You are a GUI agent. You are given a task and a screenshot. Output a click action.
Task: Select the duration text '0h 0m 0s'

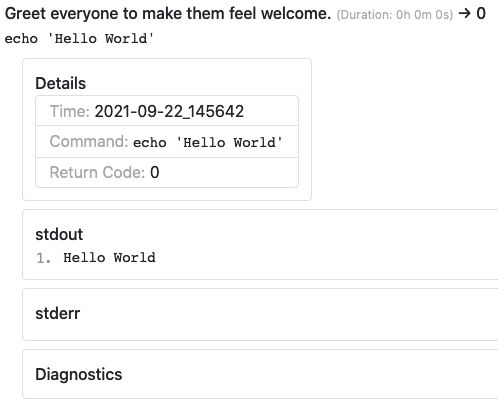tap(423, 15)
